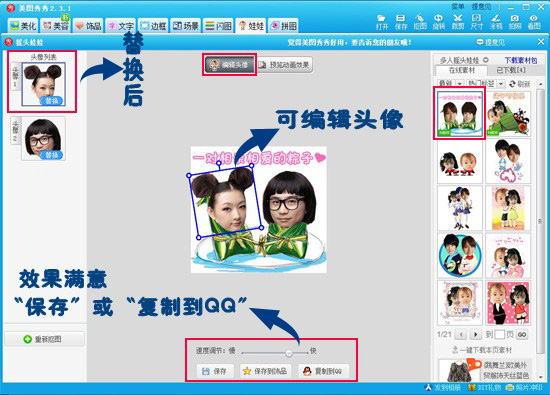Toggle the 预览动画效果 preview animation mode
Image resolution: width=550 pixels, height=395 pixels.
tap(284, 65)
